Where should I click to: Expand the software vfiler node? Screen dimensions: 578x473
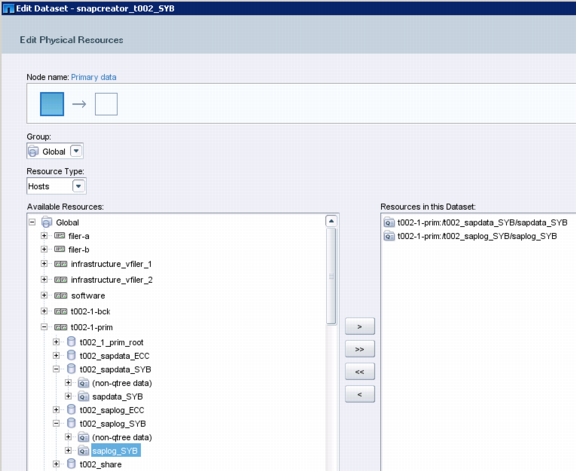coord(44,295)
